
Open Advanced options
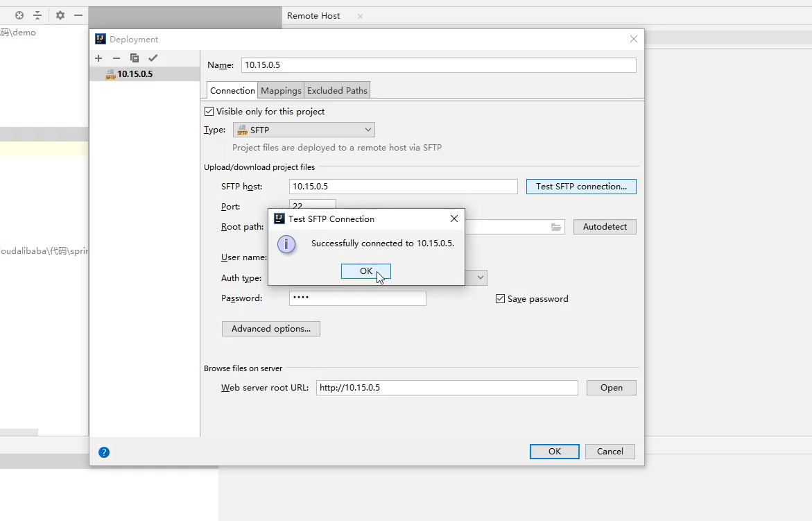pos(271,329)
